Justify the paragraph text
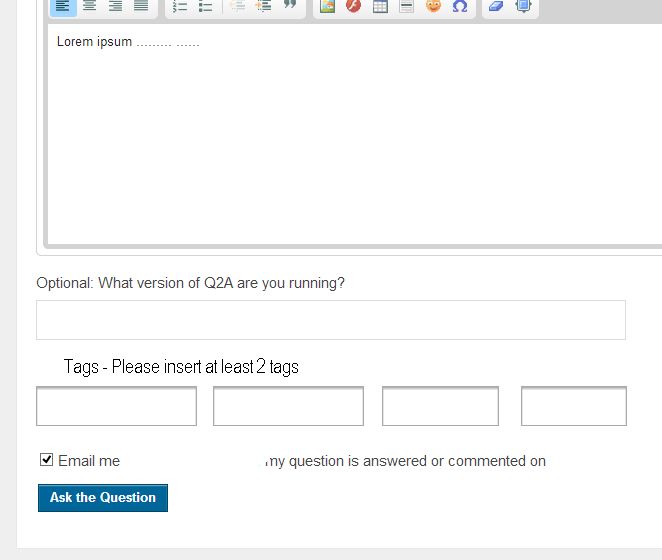 pos(141,6)
